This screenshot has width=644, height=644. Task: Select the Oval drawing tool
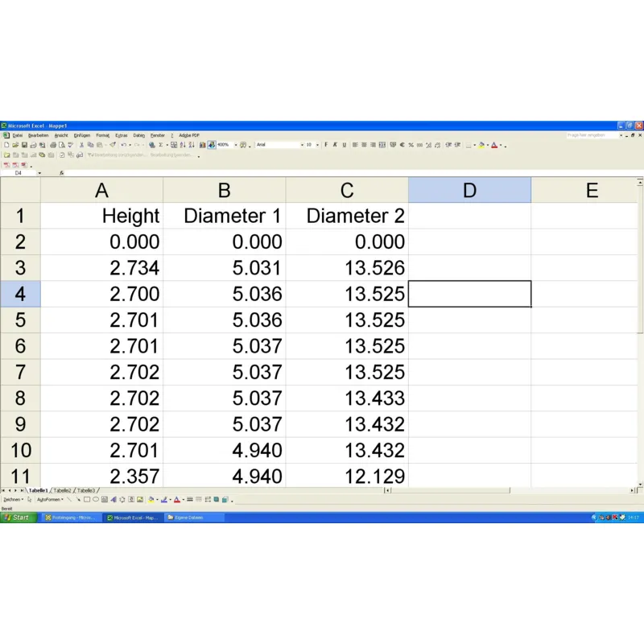pyautogui.click(x=96, y=499)
